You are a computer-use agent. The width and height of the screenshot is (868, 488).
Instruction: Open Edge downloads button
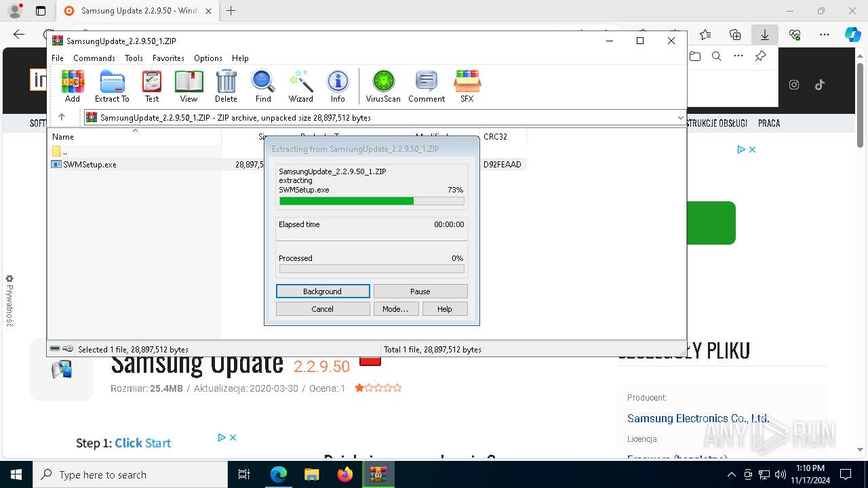tap(765, 35)
